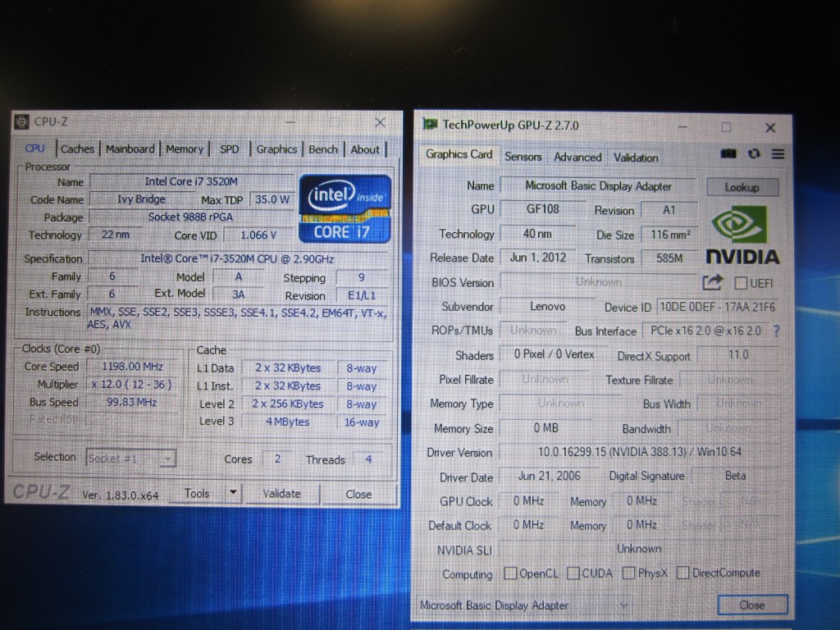Open the Microsoft Basic Display Adapter dropdown
The image size is (840, 630).
tap(524, 605)
